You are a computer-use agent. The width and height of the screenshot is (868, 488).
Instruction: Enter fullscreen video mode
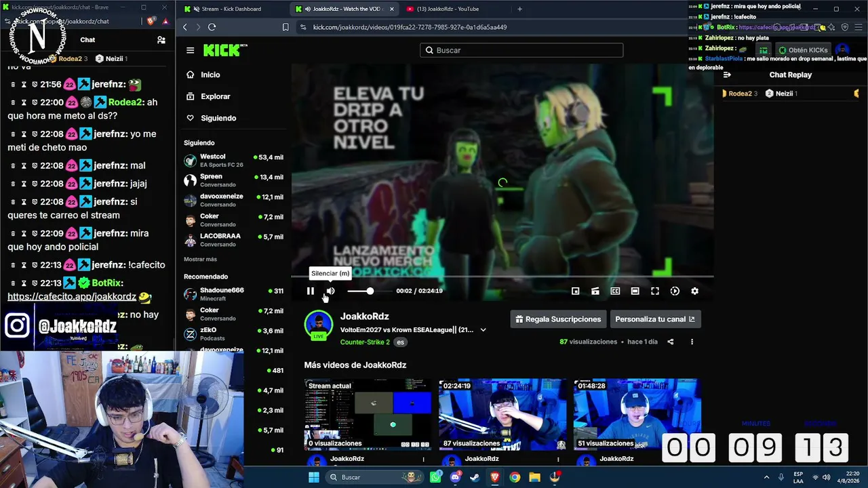(655, 291)
